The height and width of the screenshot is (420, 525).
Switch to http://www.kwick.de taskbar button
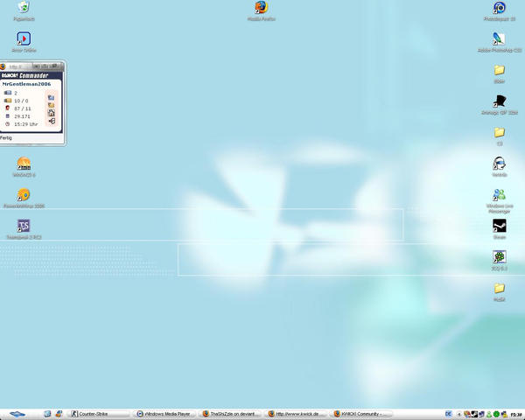(297, 414)
